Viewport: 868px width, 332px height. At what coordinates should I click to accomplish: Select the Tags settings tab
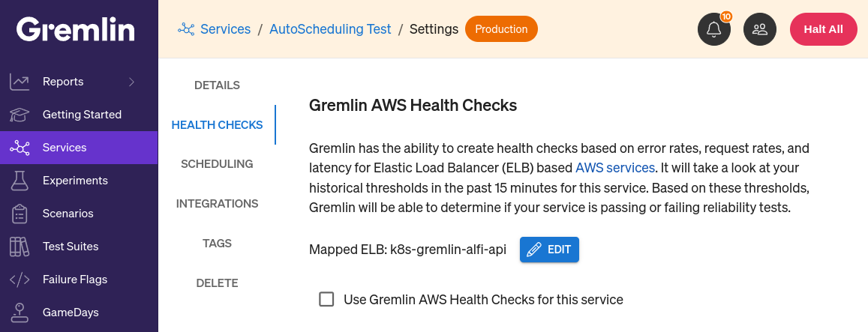pos(217,244)
